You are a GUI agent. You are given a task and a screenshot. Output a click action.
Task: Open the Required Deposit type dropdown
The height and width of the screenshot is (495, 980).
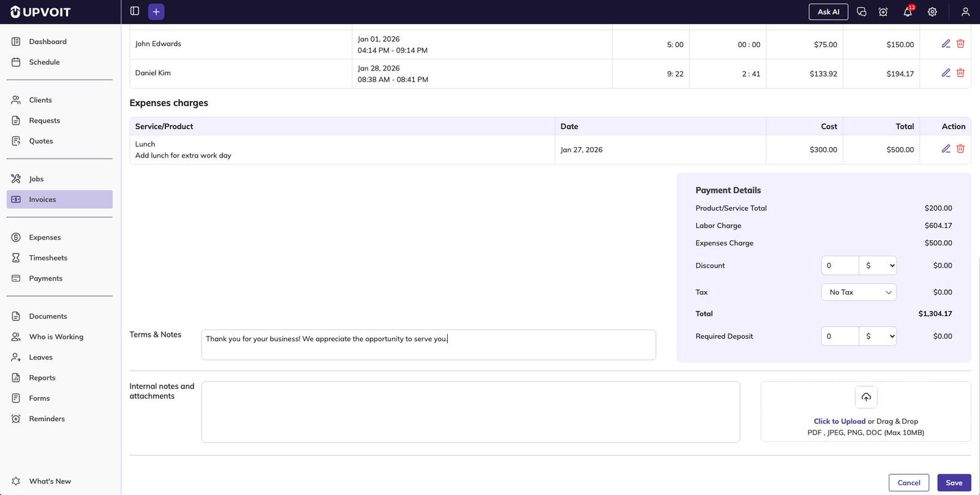pyautogui.click(x=878, y=336)
